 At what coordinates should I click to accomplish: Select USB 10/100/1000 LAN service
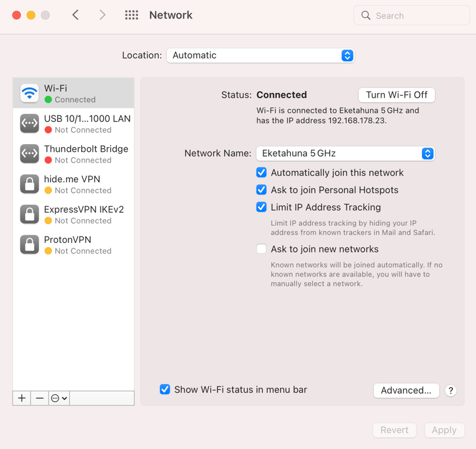[x=73, y=123]
